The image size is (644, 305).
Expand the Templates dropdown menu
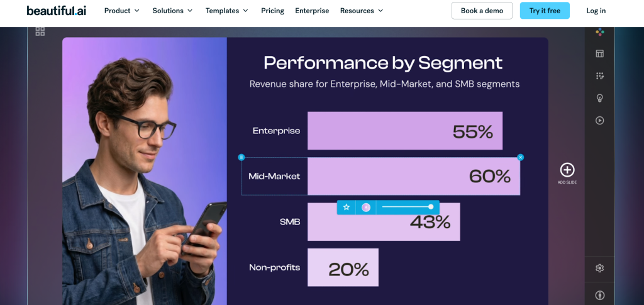tap(227, 11)
